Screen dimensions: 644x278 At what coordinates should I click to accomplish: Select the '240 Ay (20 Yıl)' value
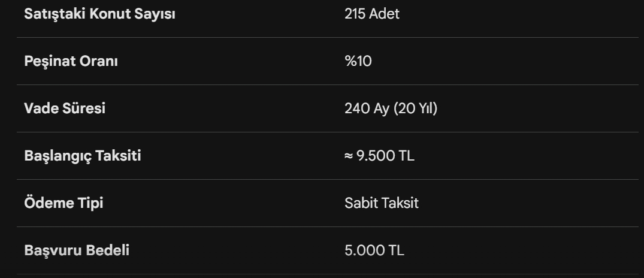coord(391,108)
